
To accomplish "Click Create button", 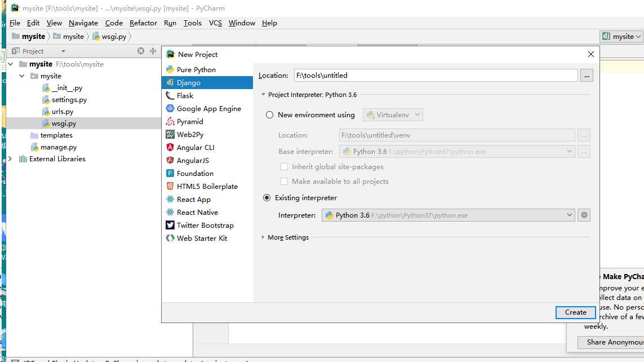I will (575, 312).
